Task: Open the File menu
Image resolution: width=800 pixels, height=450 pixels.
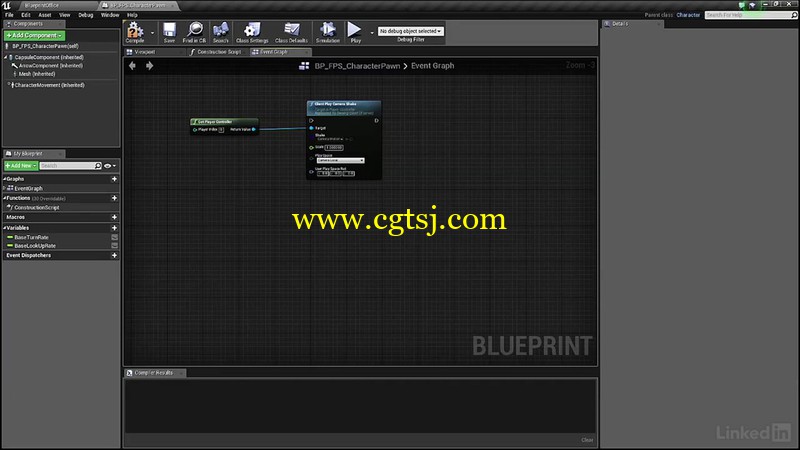Action: pos(9,15)
